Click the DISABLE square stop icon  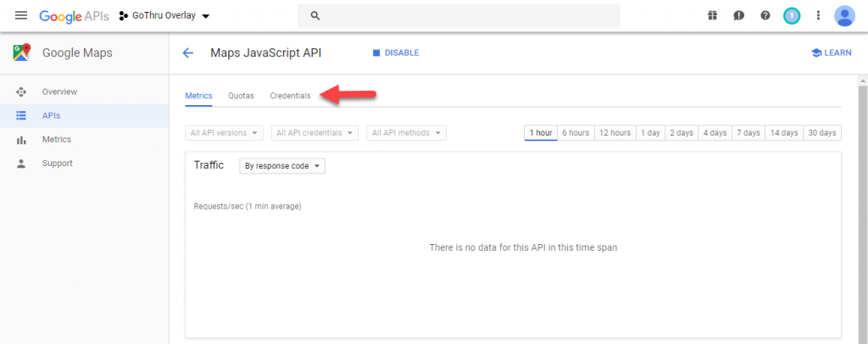(376, 53)
